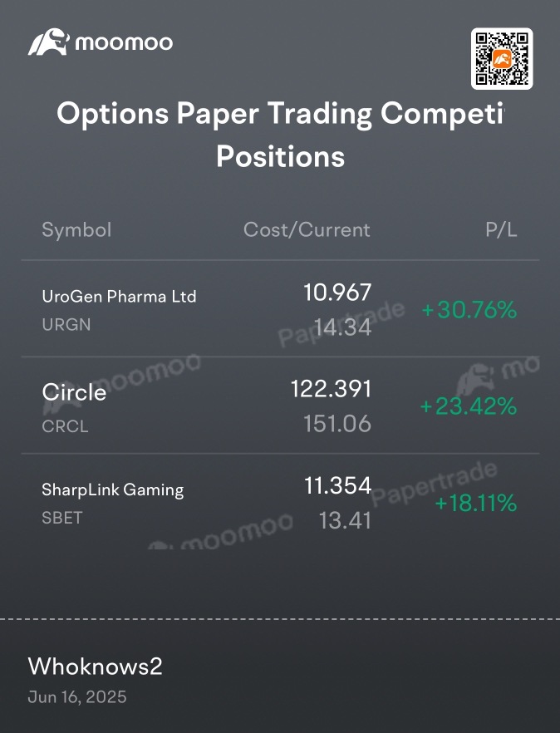Select the Options Paper Trading Competition title
This screenshot has height=733, width=560.
tap(281, 114)
